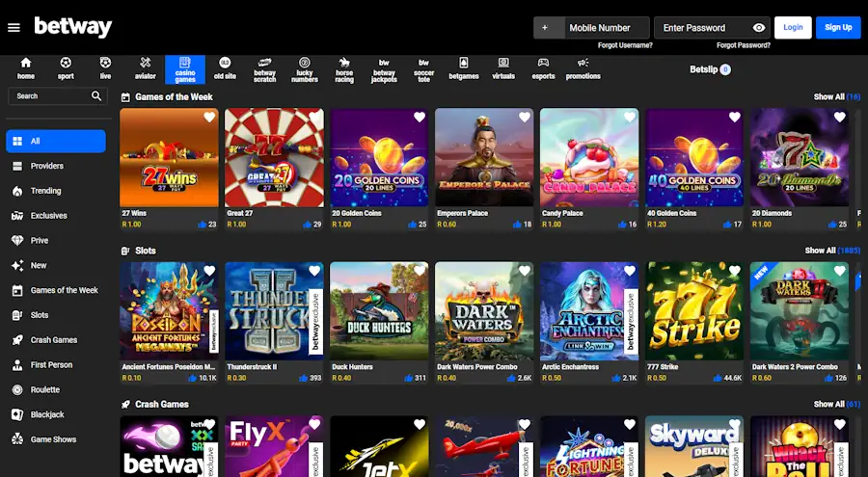Like the 777 Strike thumbs-up
This screenshot has height=477, width=868.
click(x=718, y=379)
